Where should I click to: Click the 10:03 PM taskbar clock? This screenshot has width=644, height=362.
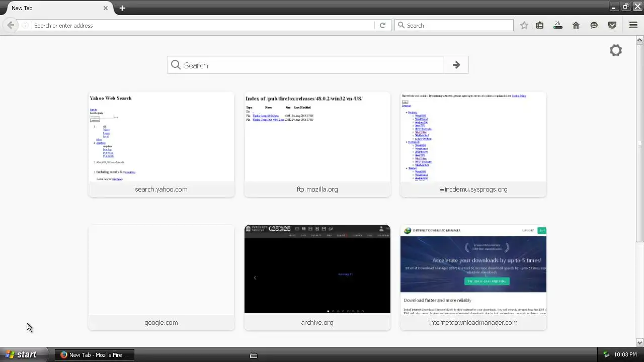point(625,355)
